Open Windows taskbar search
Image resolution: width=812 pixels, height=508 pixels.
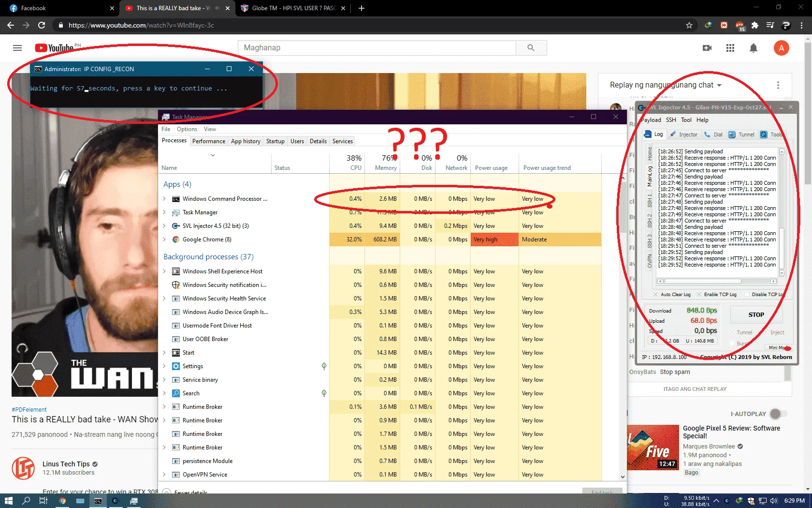click(x=26, y=501)
